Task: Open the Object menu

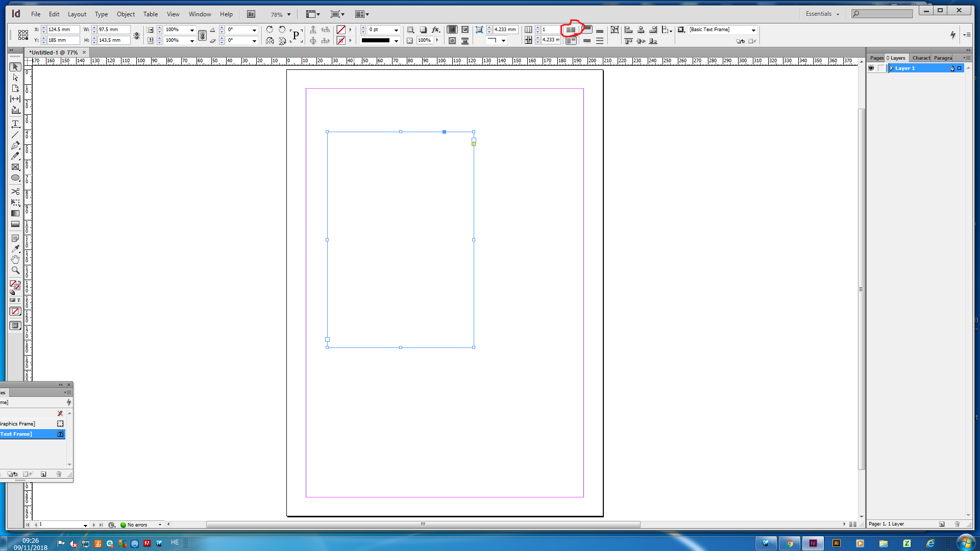Action: pyautogui.click(x=126, y=14)
